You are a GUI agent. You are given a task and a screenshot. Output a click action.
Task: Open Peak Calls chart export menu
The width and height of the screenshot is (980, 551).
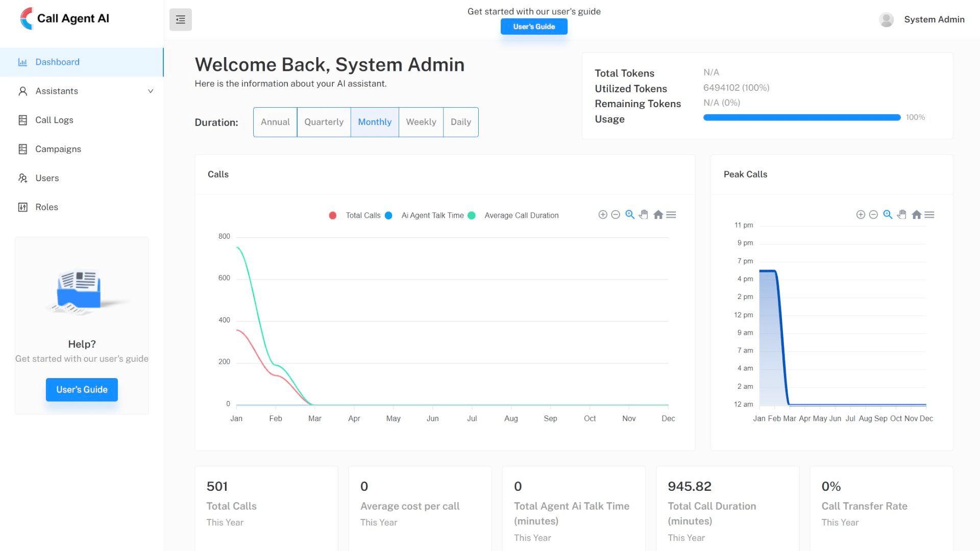pyautogui.click(x=929, y=215)
